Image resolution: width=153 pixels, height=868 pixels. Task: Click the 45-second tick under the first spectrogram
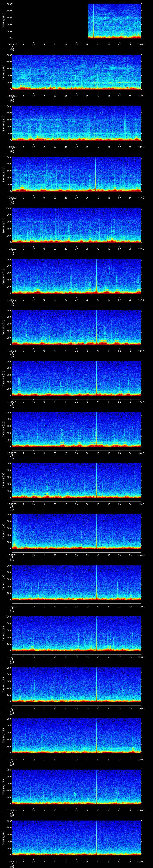(x=109, y=44)
